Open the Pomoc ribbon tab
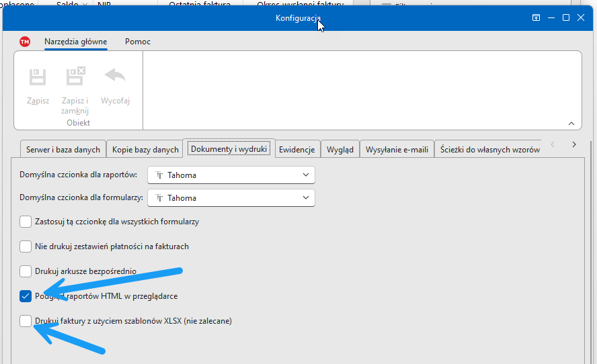The image size is (597, 364). (x=138, y=42)
